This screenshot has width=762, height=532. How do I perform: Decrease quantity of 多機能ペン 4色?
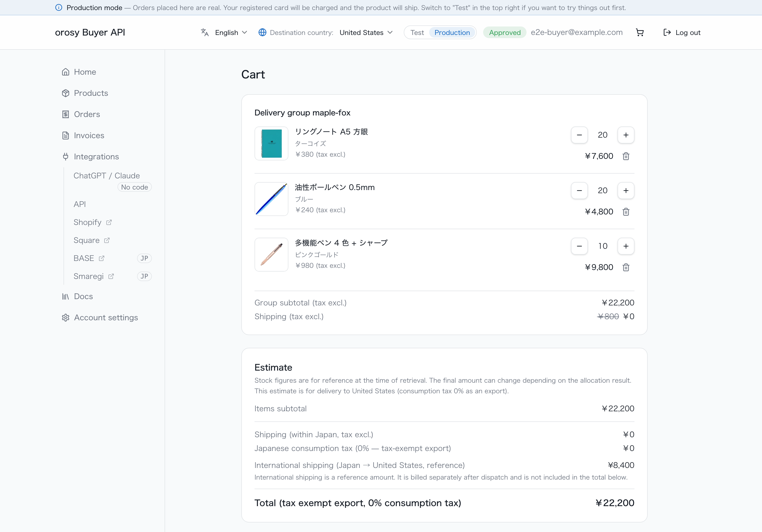point(579,246)
